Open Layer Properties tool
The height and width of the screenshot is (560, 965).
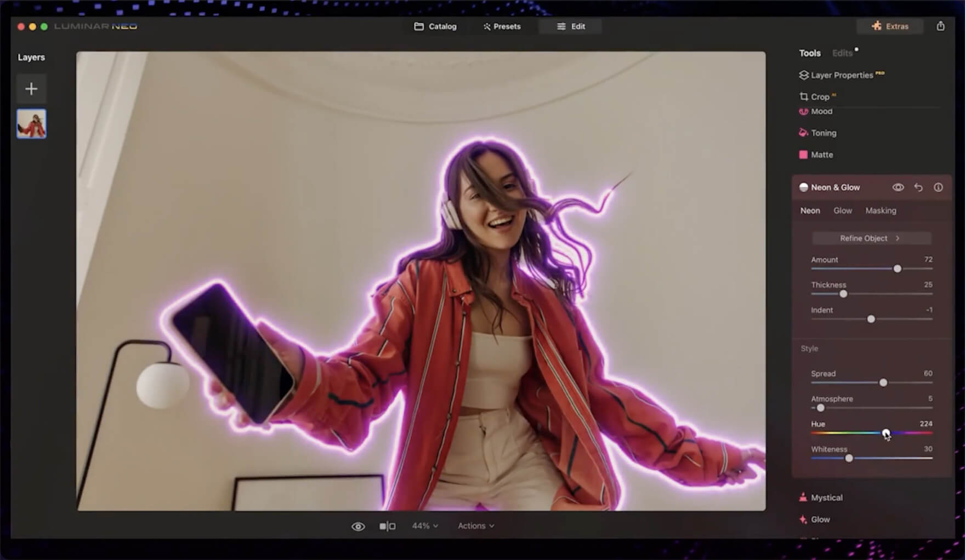pyautogui.click(x=841, y=75)
